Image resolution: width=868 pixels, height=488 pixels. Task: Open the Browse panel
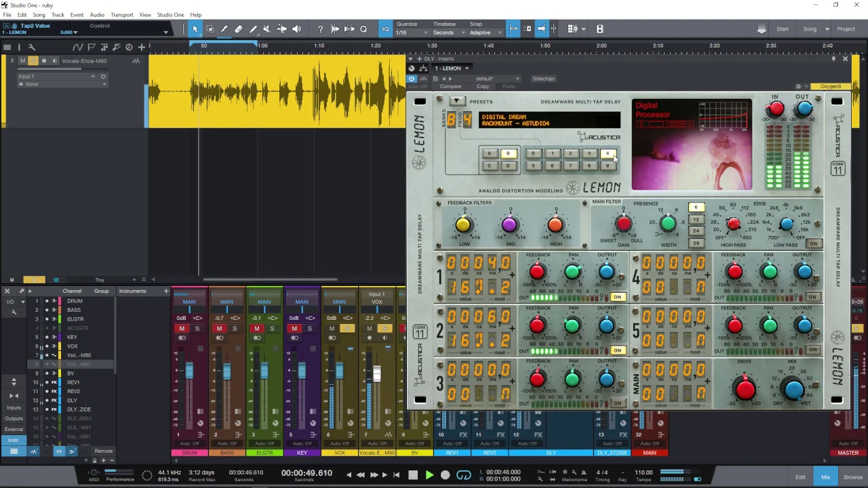click(853, 477)
